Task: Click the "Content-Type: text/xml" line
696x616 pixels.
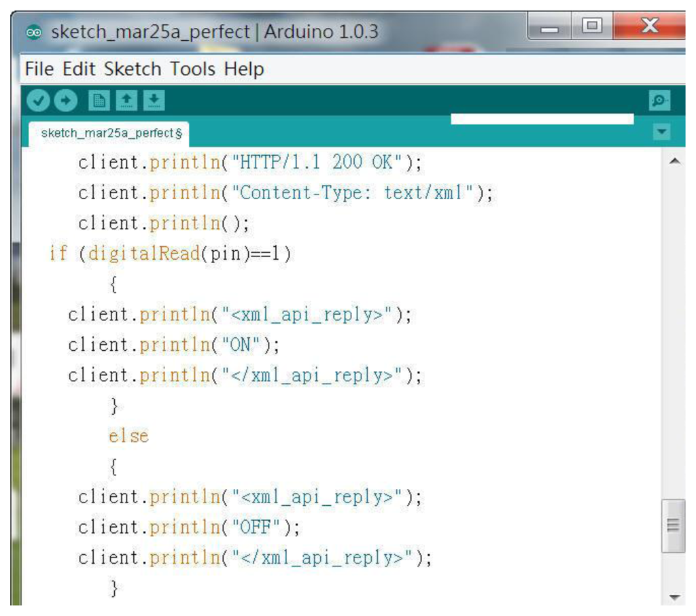Action: (285, 193)
